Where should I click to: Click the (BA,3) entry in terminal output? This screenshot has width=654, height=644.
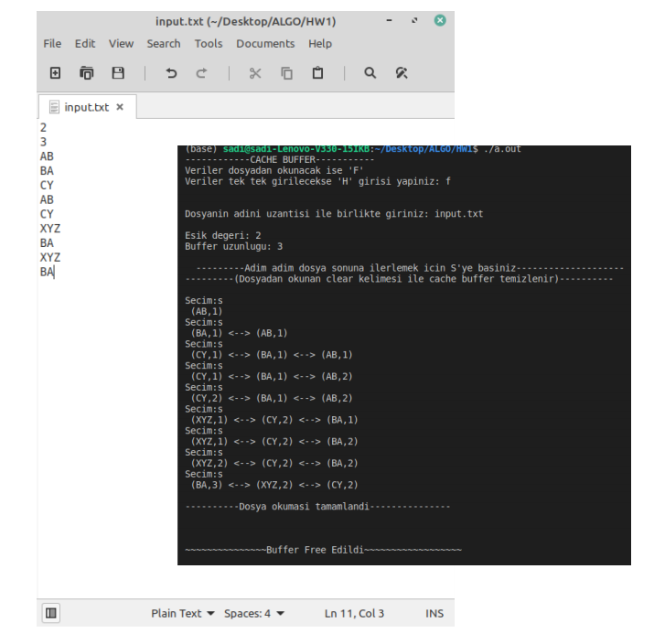pyautogui.click(x=207, y=485)
